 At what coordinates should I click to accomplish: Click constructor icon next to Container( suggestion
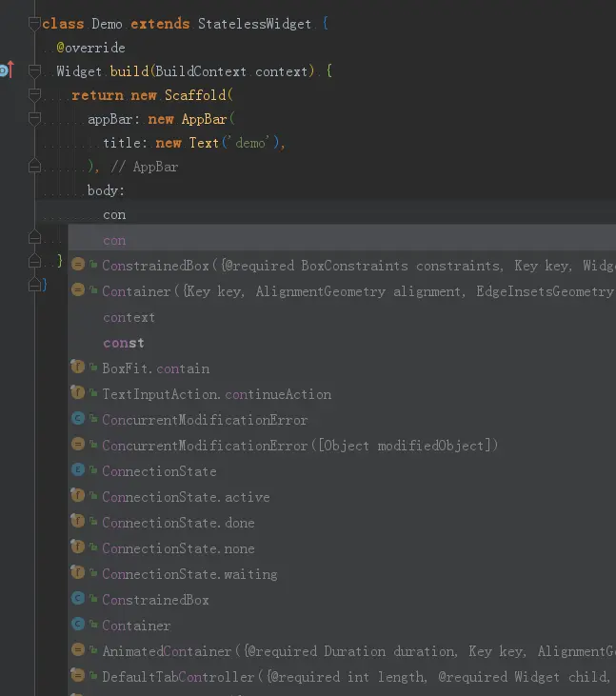point(78,289)
